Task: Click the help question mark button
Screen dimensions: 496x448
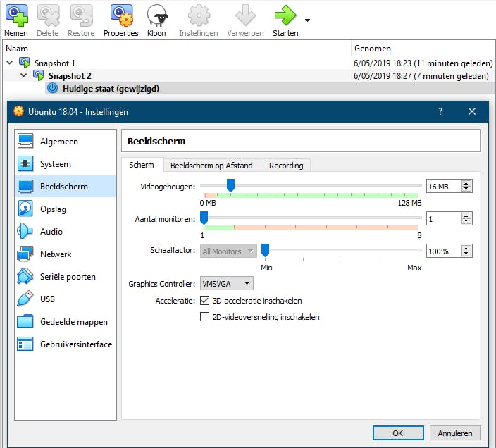Action: (x=440, y=111)
